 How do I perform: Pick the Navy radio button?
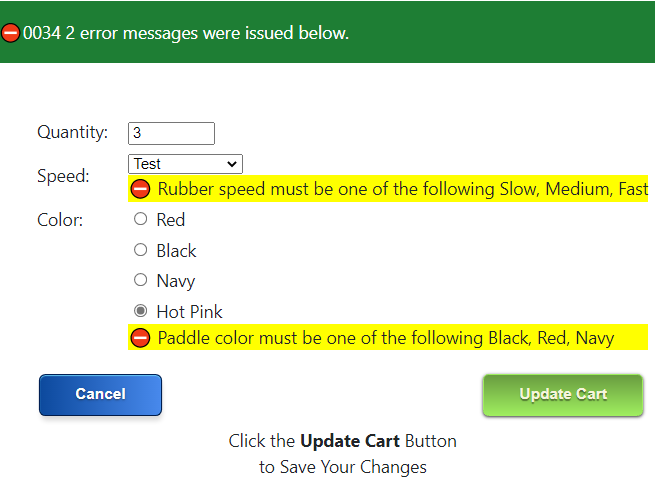tap(140, 281)
